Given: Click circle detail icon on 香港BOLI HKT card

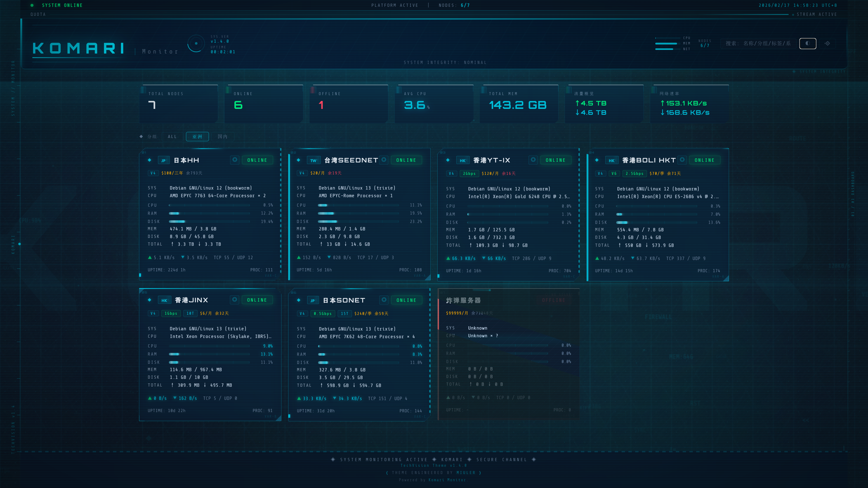Looking at the screenshot, I should click(682, 160).
